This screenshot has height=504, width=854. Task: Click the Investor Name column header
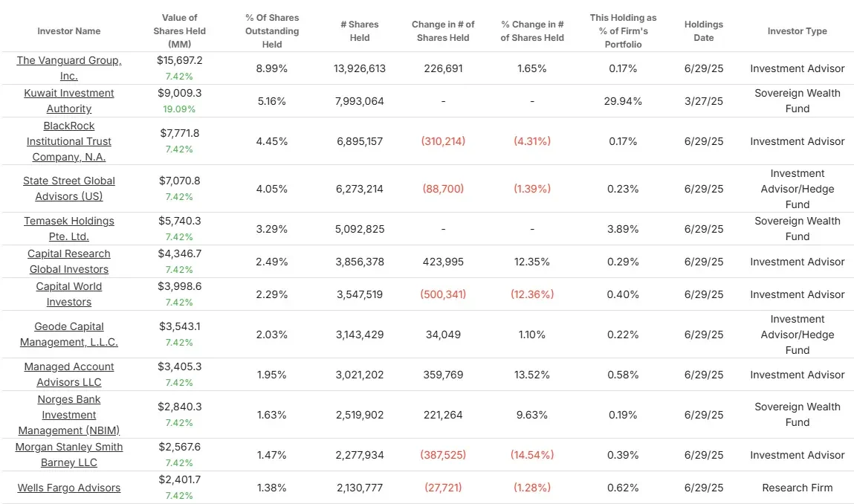click(69, 31)
